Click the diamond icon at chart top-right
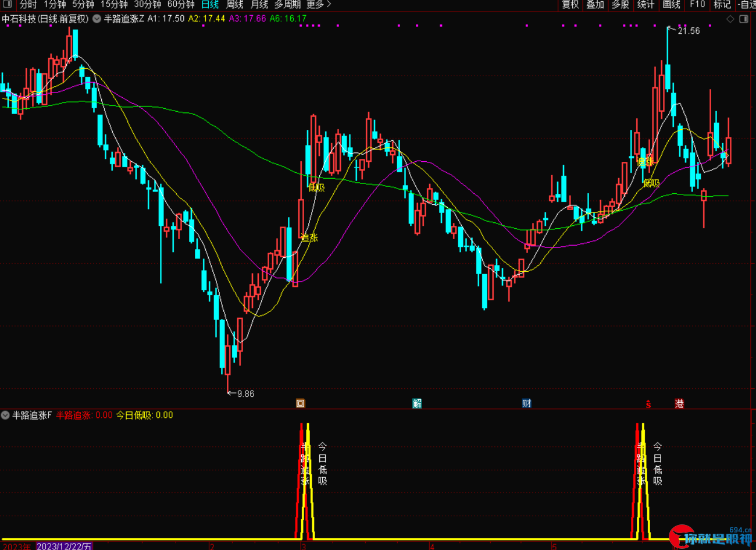This screenshot has width=756, height=550. coord(730,19)
